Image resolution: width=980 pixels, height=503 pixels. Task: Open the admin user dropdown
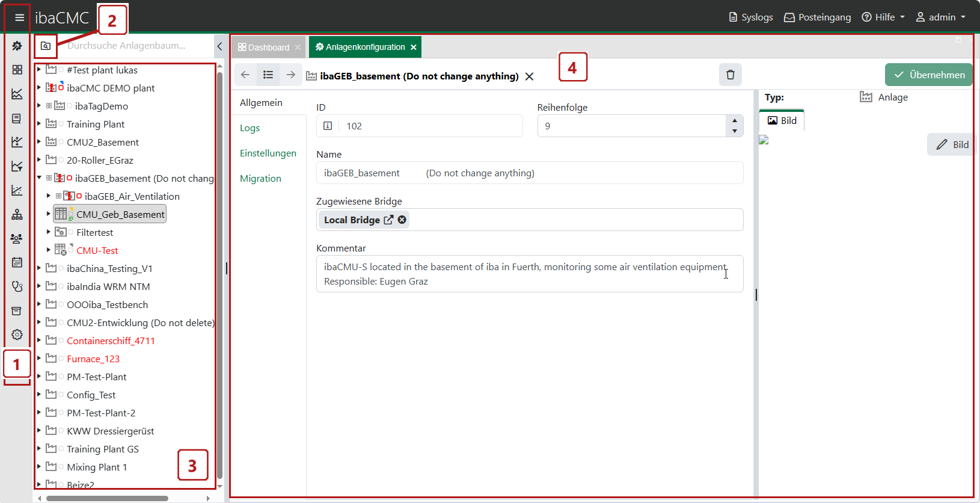[940, 17]
